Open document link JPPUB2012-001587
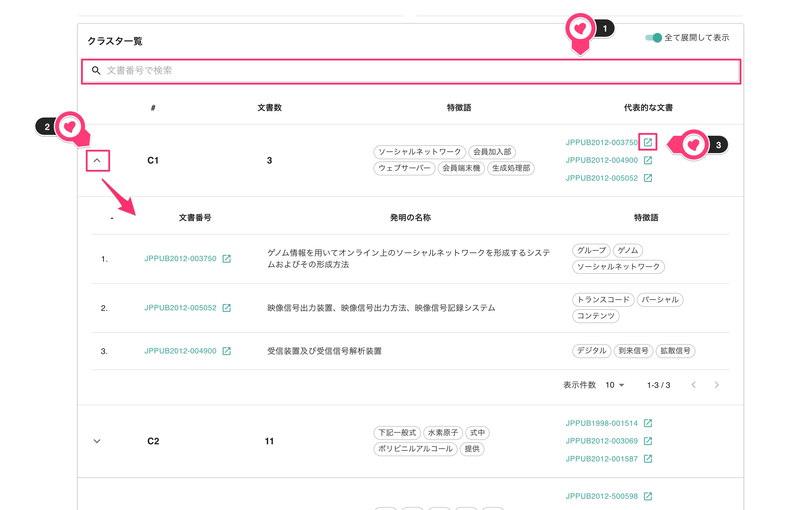This screenshot has width=812, height=510. point(602,459)
